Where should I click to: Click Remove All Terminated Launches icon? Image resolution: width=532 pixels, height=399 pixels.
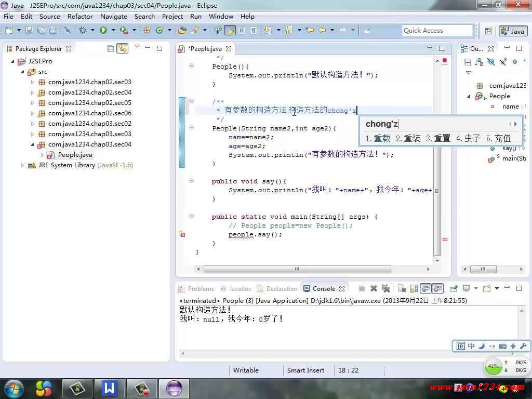(x=385, y=289)
